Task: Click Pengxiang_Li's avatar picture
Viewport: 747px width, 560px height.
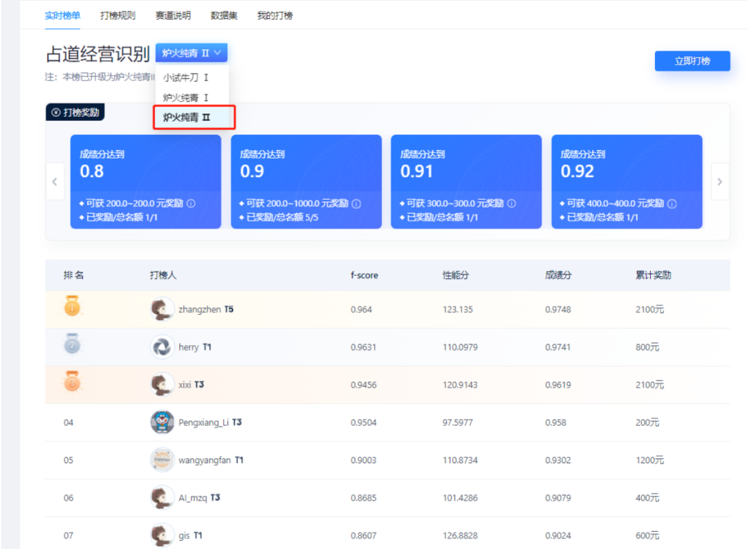Action: tap(163, 422)
